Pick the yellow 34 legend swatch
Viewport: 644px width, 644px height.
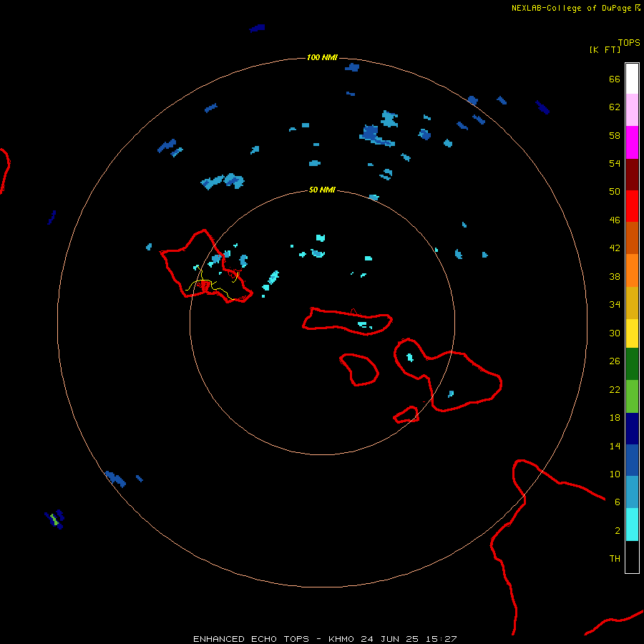tap(632, 333)
